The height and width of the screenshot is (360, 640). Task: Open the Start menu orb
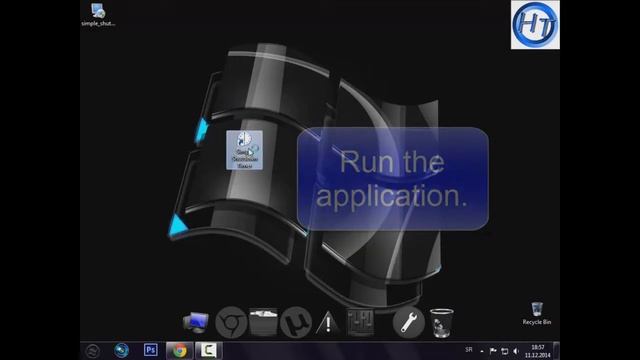[x=93, y=351]
